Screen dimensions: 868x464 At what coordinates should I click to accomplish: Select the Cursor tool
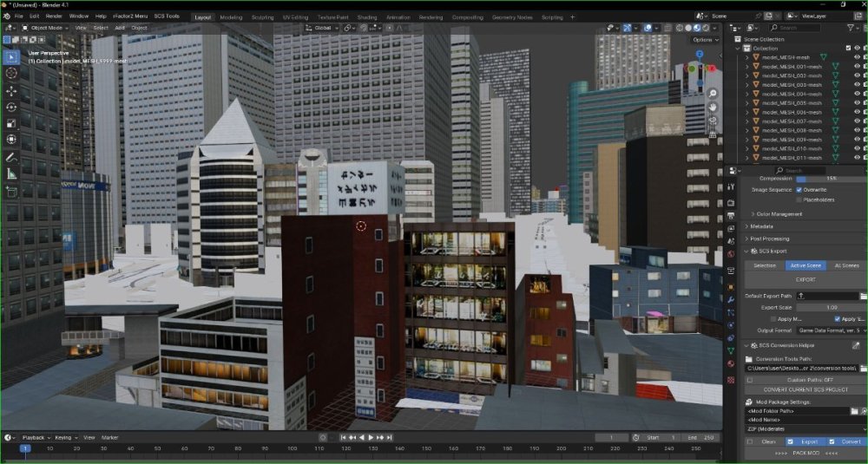click(x=11, y=73)
